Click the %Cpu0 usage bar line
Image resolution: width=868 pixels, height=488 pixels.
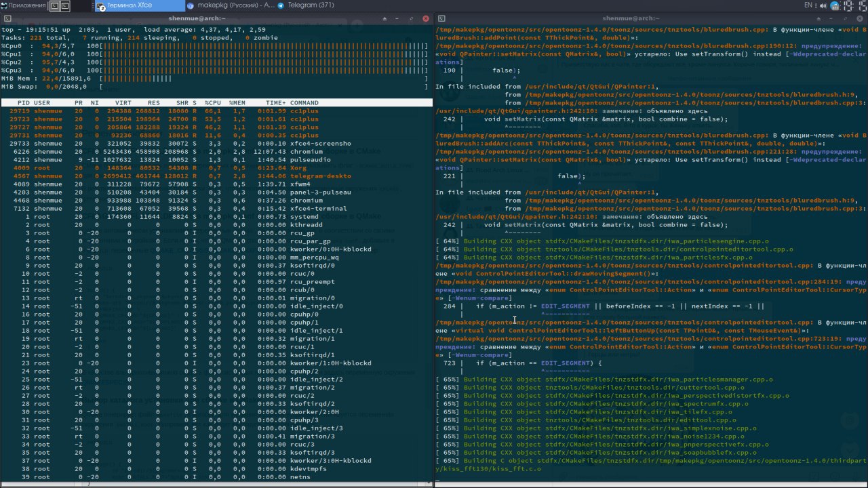tap(215, 46)
